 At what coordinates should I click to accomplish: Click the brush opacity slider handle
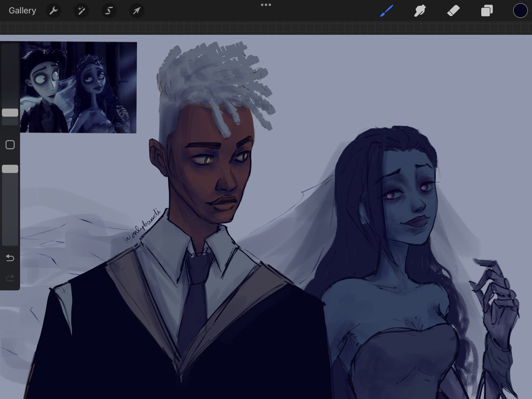pos(10,169)
